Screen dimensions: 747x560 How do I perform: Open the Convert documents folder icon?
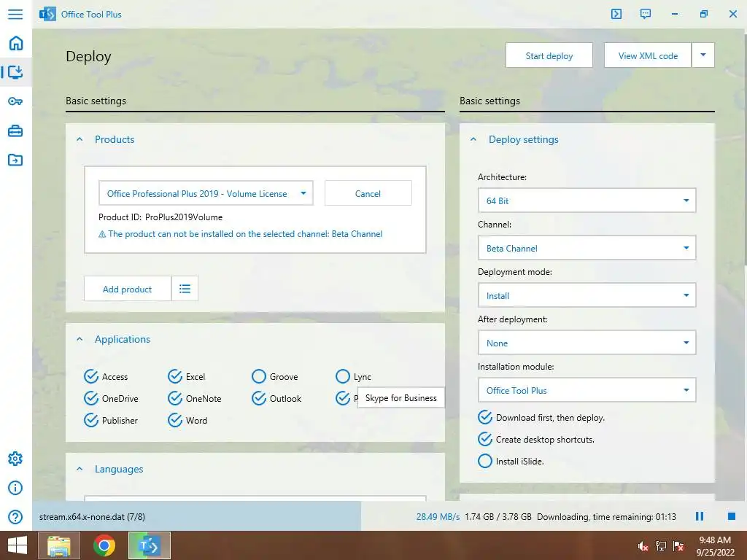tap(15, 160)
